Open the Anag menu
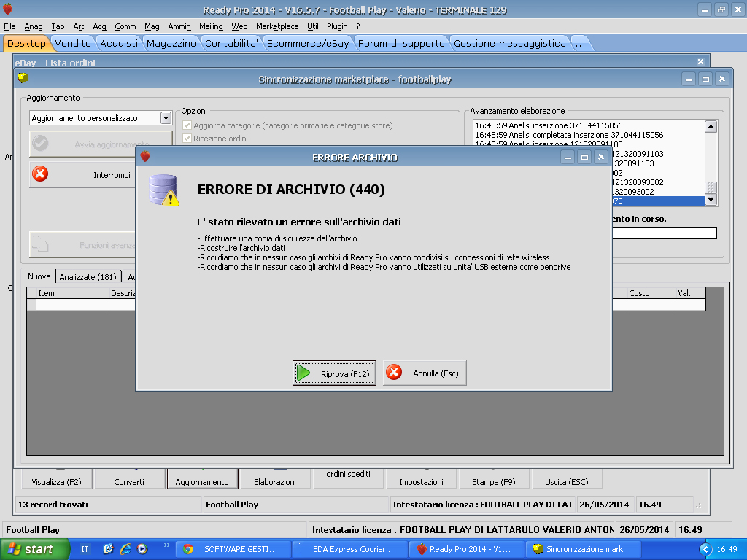Screen dimensions: 747x560 (x=34, y=26)
